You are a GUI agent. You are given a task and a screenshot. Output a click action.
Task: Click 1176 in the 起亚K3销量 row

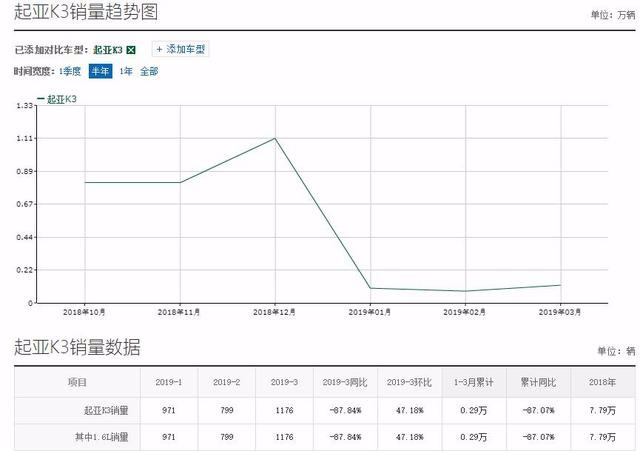point(284,410)
